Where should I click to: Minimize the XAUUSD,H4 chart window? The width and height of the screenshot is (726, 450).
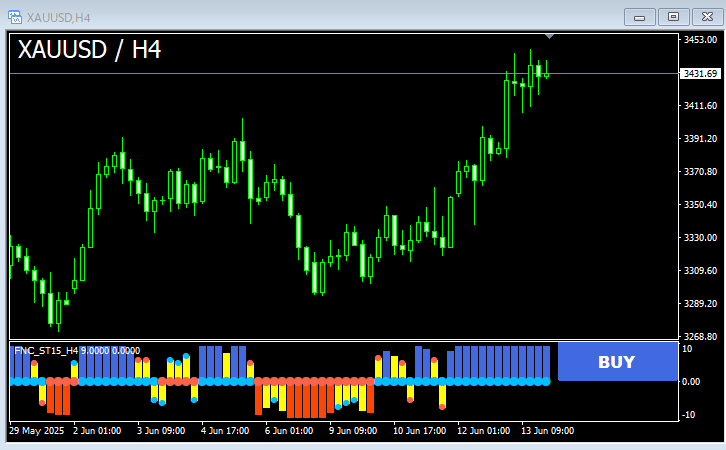click(x=640, y=18)
